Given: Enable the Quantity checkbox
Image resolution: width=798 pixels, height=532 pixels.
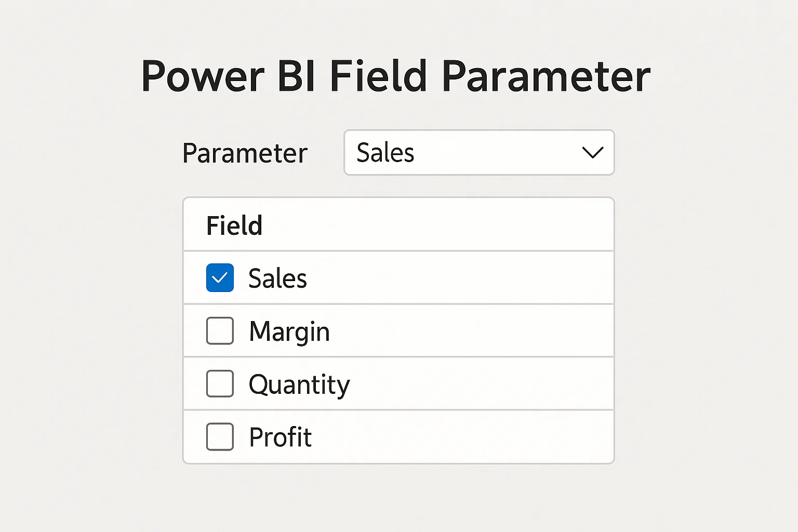Looking at the screenshot, I should [220, 384].
